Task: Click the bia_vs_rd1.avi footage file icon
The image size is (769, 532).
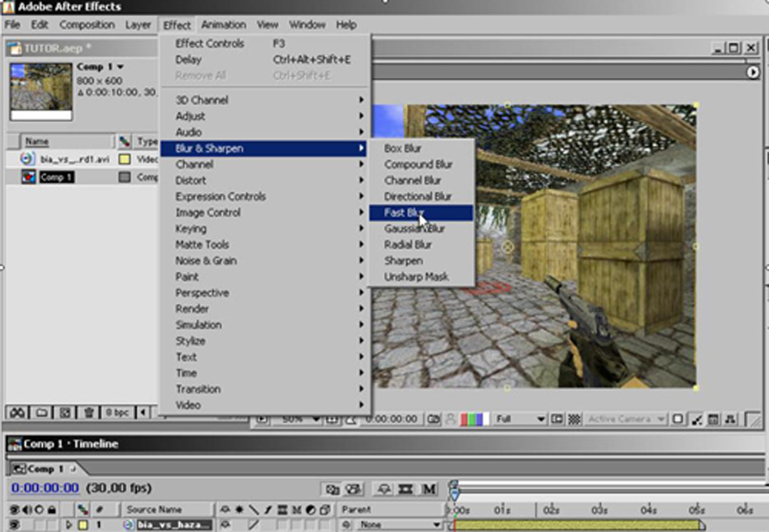Action: pyautogui.click(x=27, y=159)
